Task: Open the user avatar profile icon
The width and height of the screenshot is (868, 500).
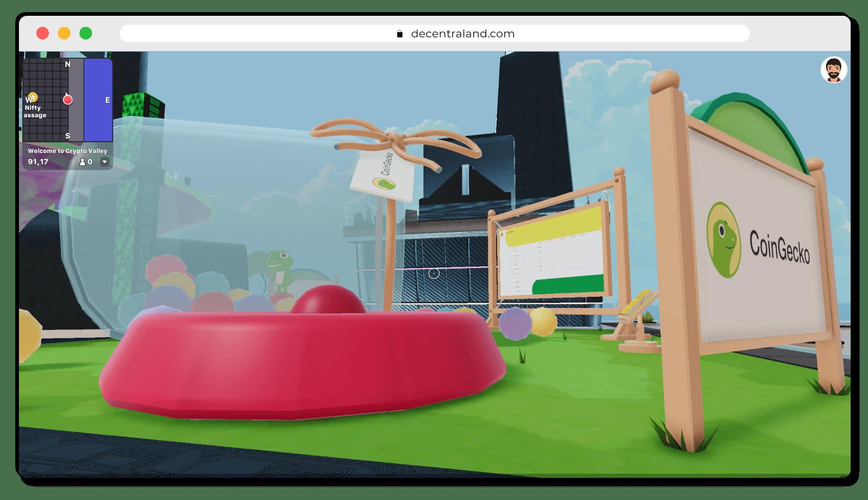Action: click(834, 70)
